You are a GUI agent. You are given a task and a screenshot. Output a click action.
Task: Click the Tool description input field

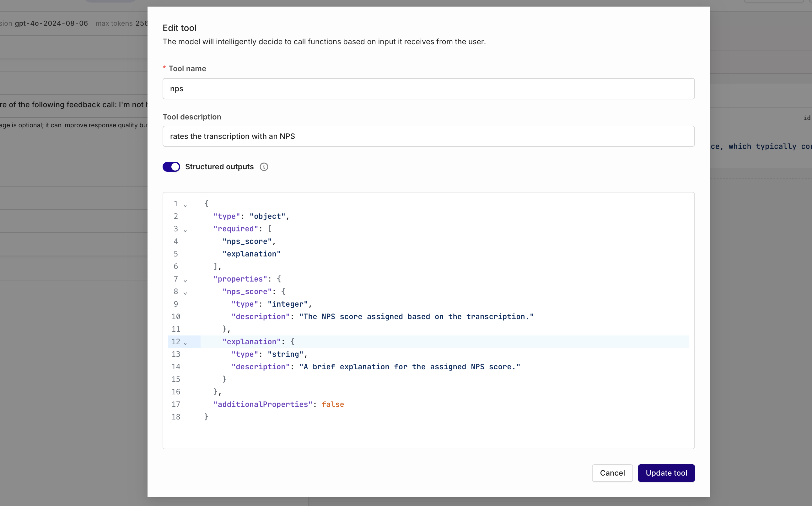(428, 136)
